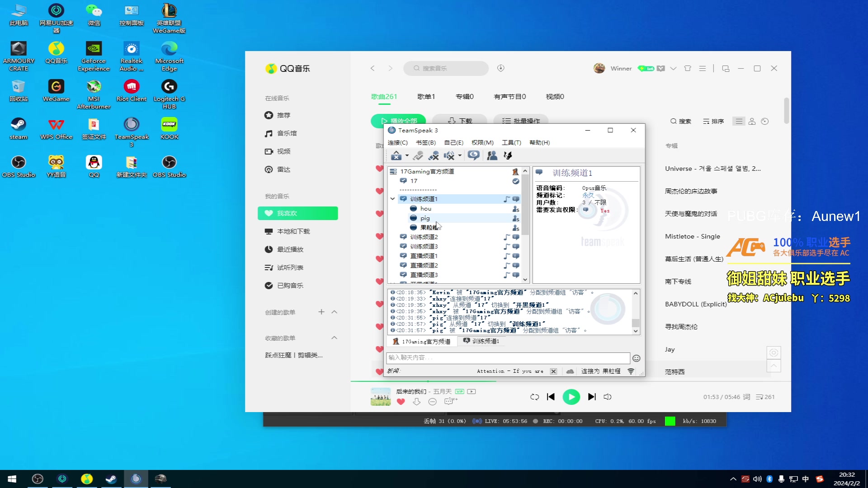The height and width of the screenshot is (488, 868).
Task: Select the 17Gaming官方频道 server row
Action: click(454, 171)
